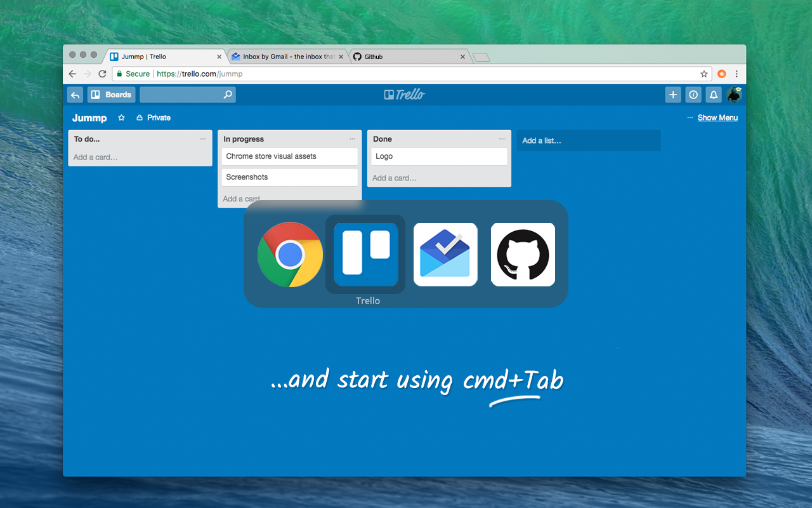This screenshot has width=812, height=508.
Task: Click the orange extension icon
Action: pos(721,74)
